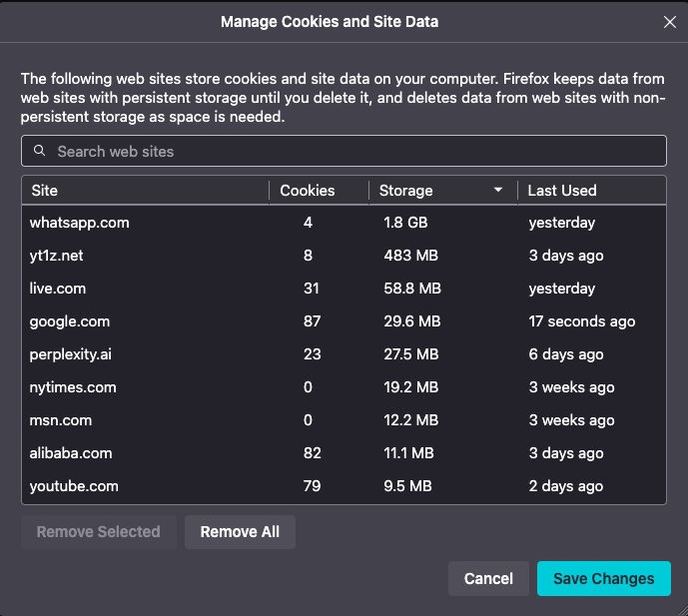688x616 pixels.
Task: Select the live.com site entry
Action: [58, 289]
